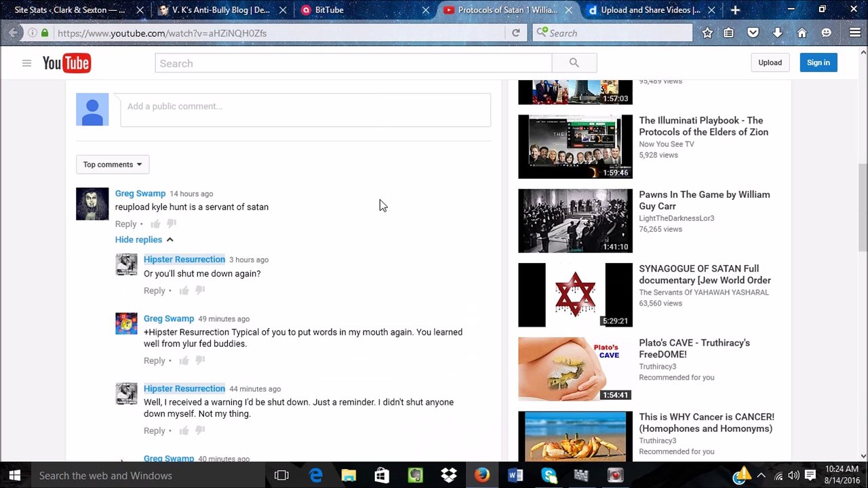Open the SYNAGOGUE OF SATAN video thumbnail
This screenshot has width=868, height=488.
click(575, 295)
